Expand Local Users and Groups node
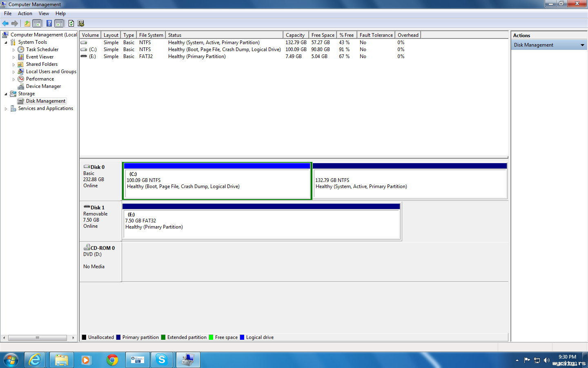588x368 pixels. (13, 72)
